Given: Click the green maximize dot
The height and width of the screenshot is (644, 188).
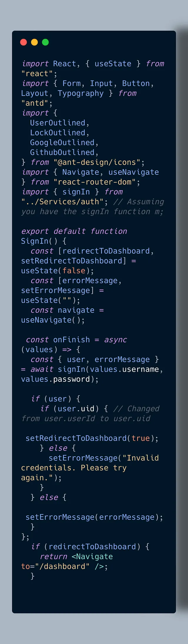Looking at the screenshot, I should tap(45, 42).
